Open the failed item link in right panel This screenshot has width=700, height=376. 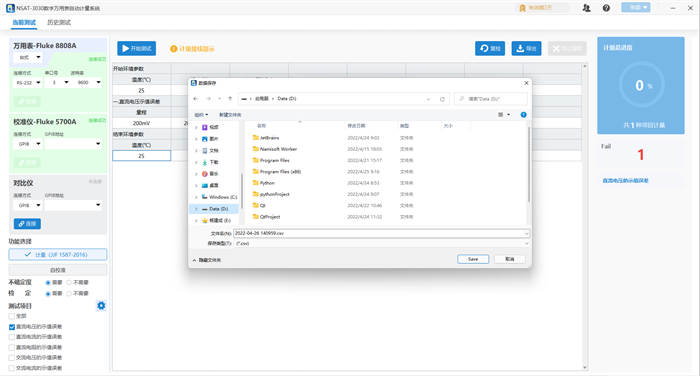625,181
